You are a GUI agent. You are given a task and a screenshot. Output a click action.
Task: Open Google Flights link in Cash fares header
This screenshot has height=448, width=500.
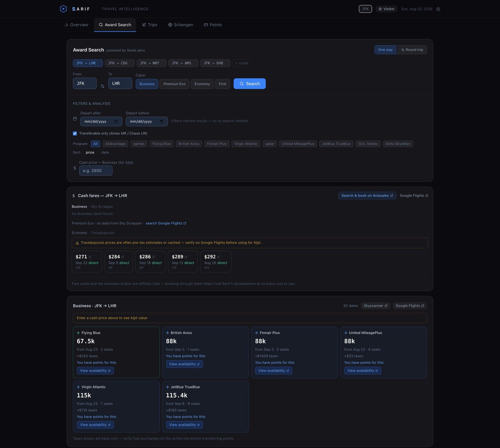[x=414, y=196]
